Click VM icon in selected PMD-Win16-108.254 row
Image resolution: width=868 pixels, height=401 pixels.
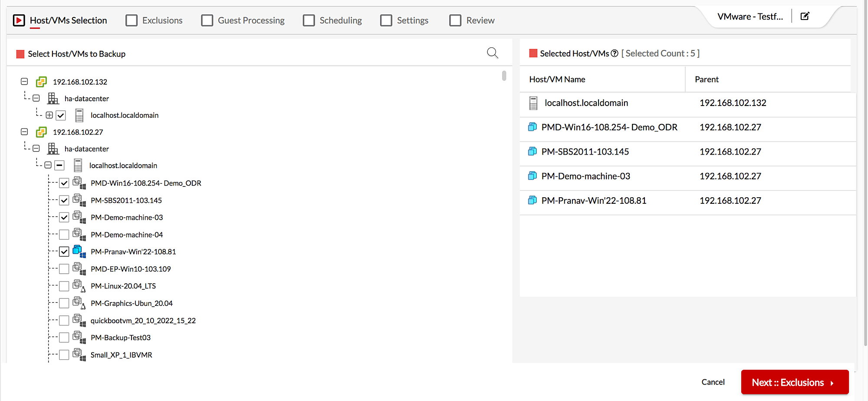[x=533, y=127]
